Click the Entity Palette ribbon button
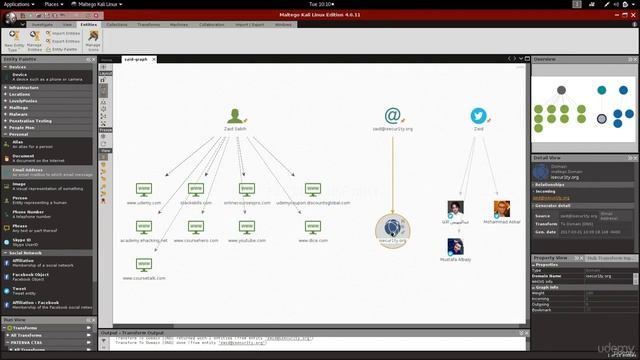This screenshot has height=360, width=640. click(x=62, y=49)
